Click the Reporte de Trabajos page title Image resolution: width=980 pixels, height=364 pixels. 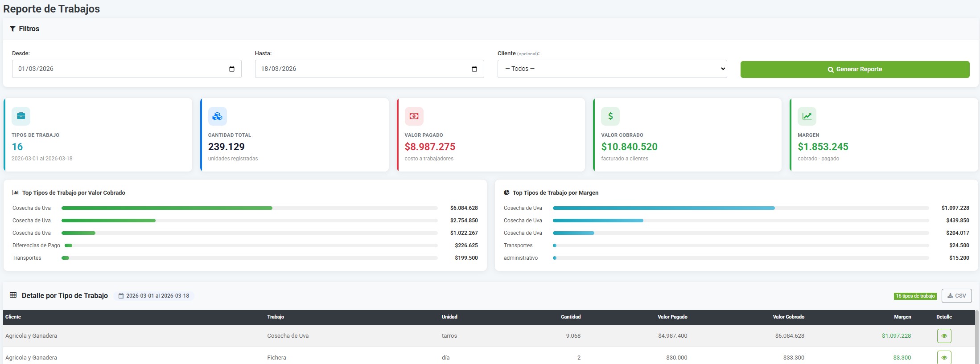coord(52,9)
